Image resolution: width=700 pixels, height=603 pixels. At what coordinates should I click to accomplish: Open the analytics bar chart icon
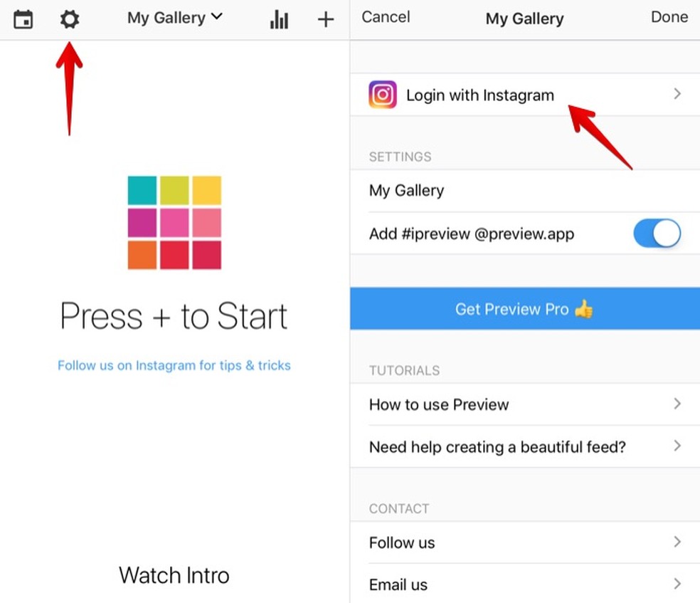tap(279, 19)
